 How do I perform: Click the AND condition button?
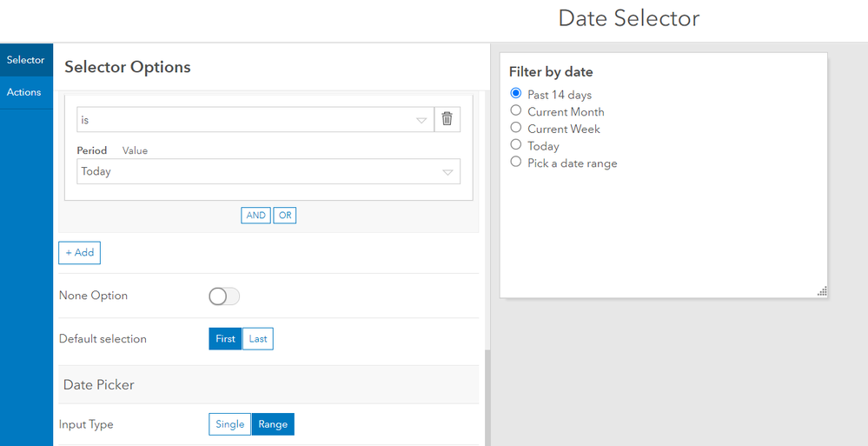click(255, 216)
